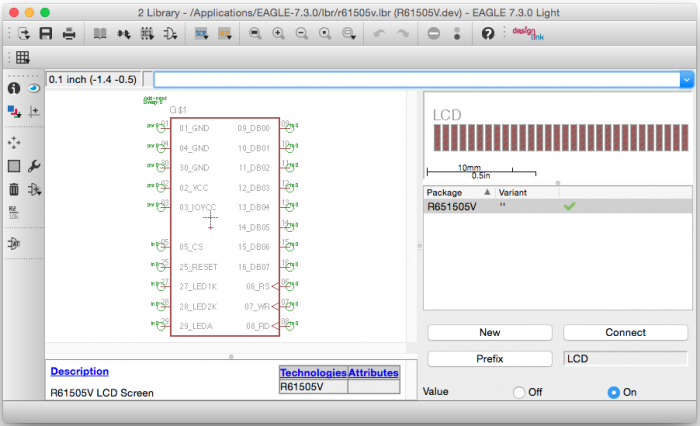The width and height of the screenshot is (700, 426).
Task: Open the grid settings icon
Action: point(23,57)
